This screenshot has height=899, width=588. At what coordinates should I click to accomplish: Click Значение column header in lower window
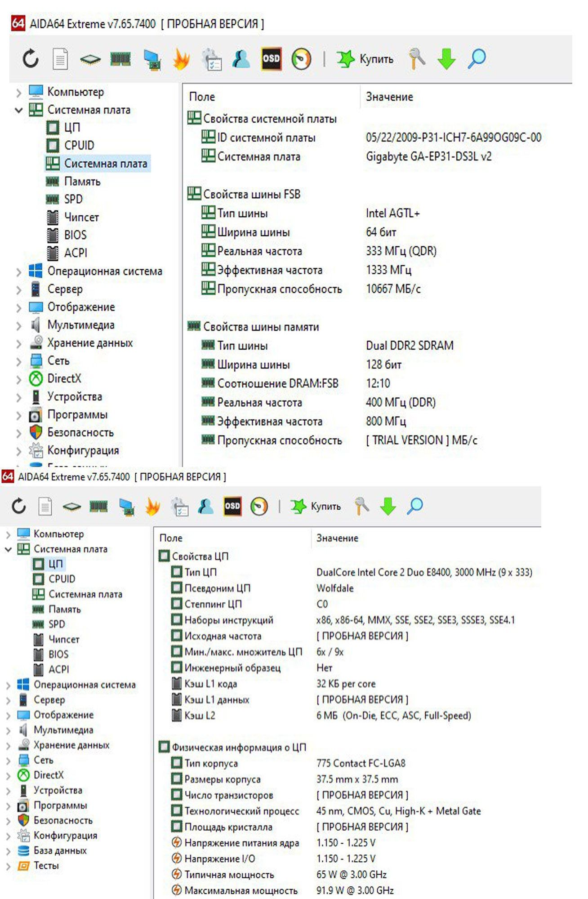click(337, 538)
